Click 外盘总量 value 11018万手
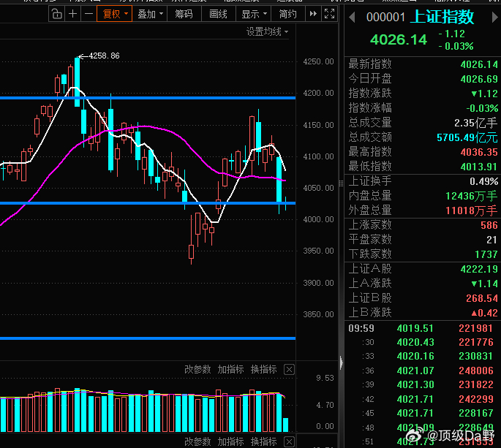The image size is (501, 448). tap(472, 210)
